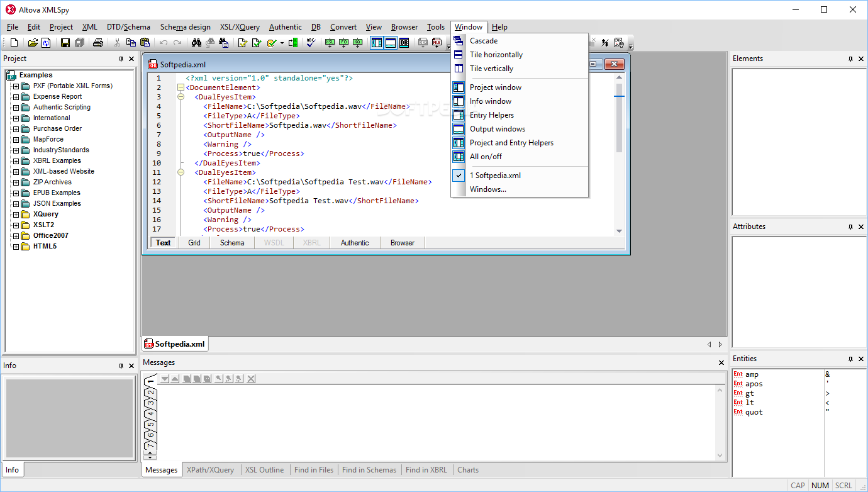Switch to Grid view tab

pyautogui.click(x=194, y=243)
